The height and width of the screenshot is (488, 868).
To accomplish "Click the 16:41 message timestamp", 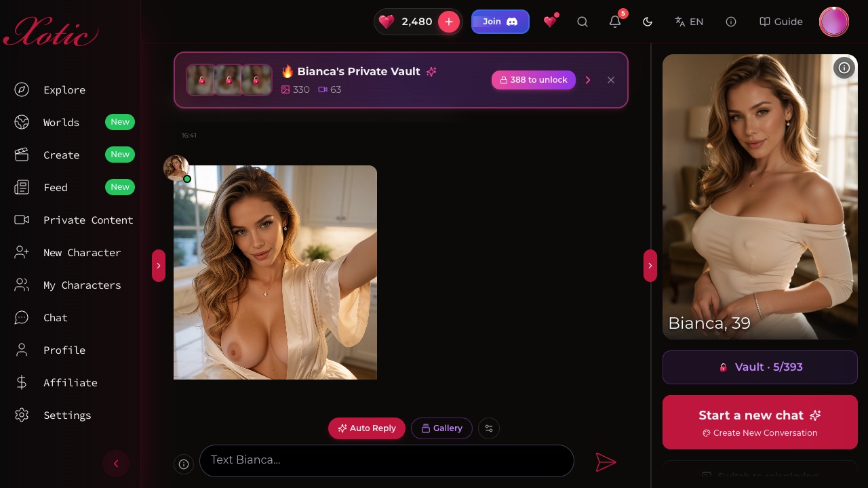I will pos(189,136).
